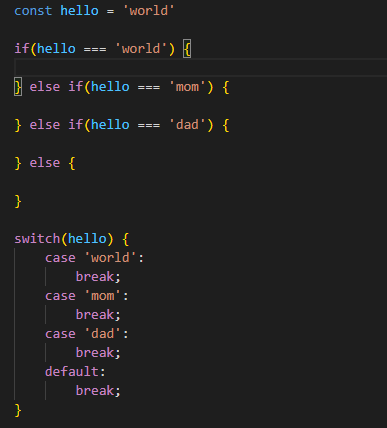The height and width of the screenshot is (428, 387).
Task: Click the break statement under case 'world'
Action: [98, 277]
